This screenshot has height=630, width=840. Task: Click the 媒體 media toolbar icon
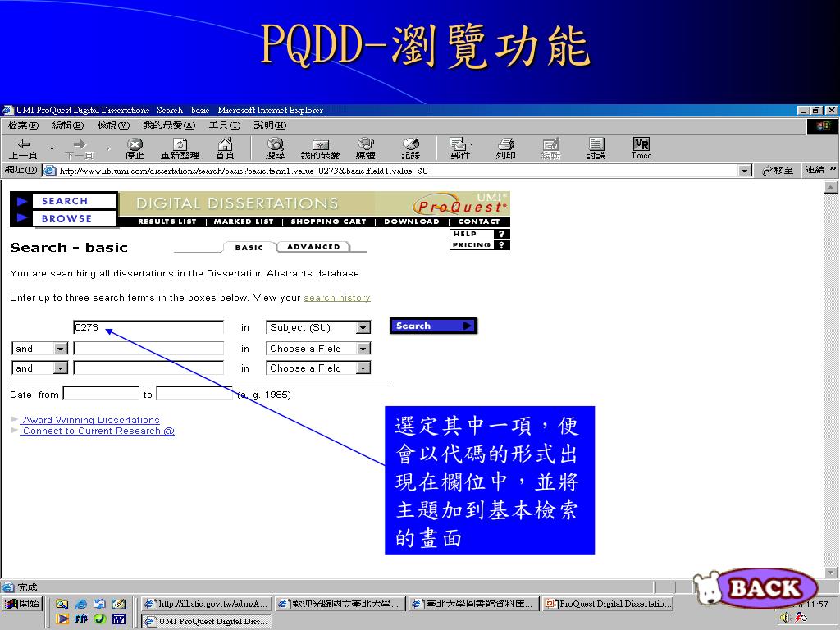click(365, 148)
